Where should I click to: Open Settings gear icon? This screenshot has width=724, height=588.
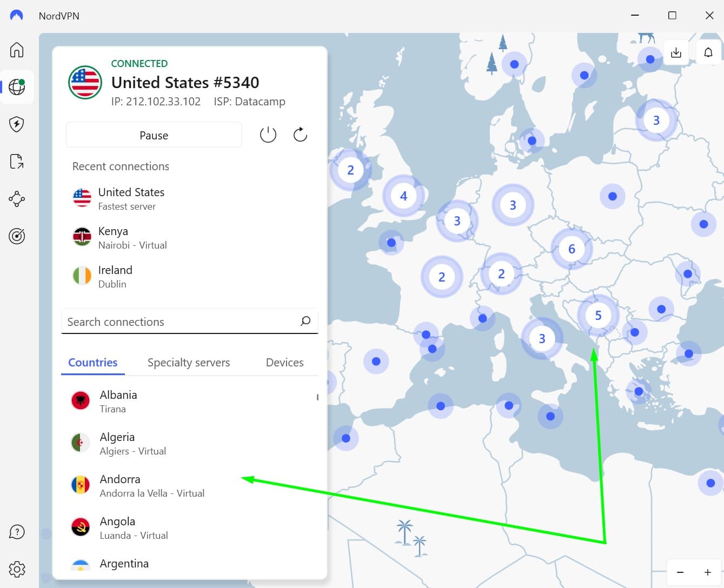[17, 569]
